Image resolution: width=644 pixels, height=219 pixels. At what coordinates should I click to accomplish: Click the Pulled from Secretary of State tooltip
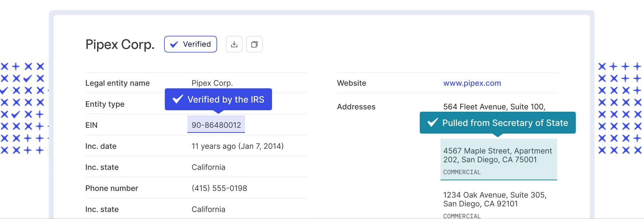[x=498, y=123]
